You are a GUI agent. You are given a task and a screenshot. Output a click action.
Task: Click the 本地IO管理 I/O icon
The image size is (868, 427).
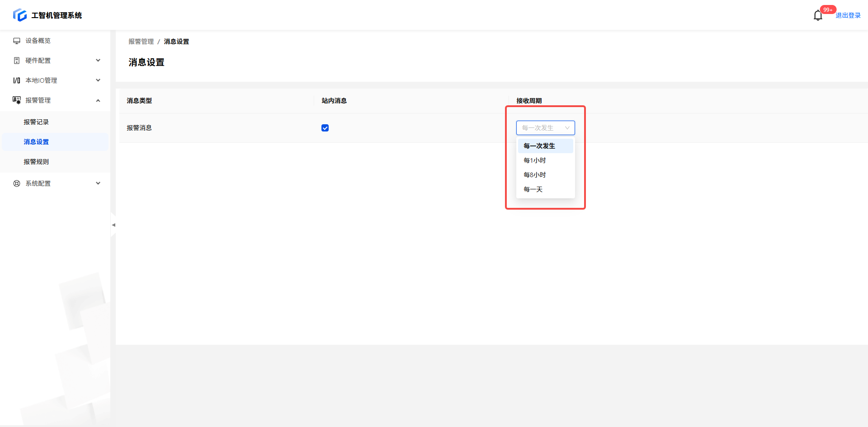point(17,80)
